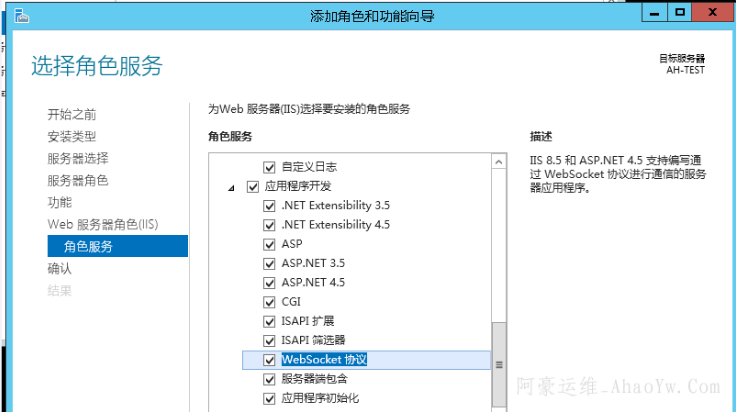Disable the ASP.NET 3.5 role service
The image size is (736, 412).
(268, 263)
